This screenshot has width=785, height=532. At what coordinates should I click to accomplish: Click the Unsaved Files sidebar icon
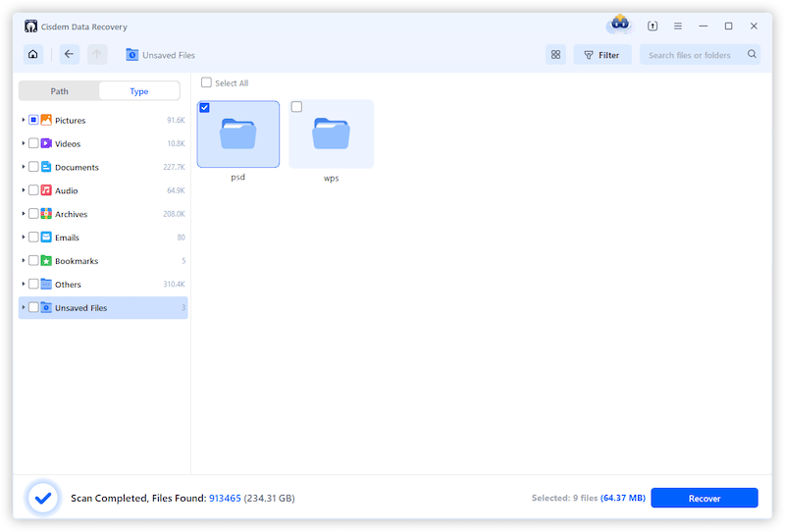tap(46, 307)
